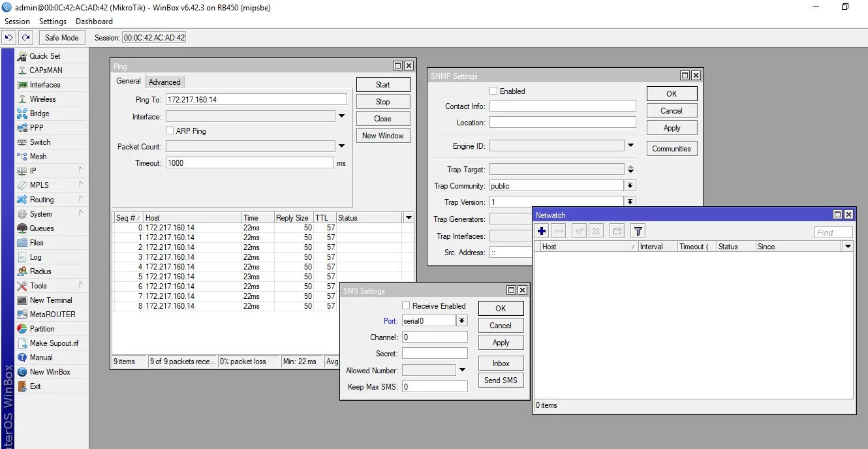The height and width of the screenshot is (449, 868).
Task: Open the Settings menu
Action: (53, 22)
